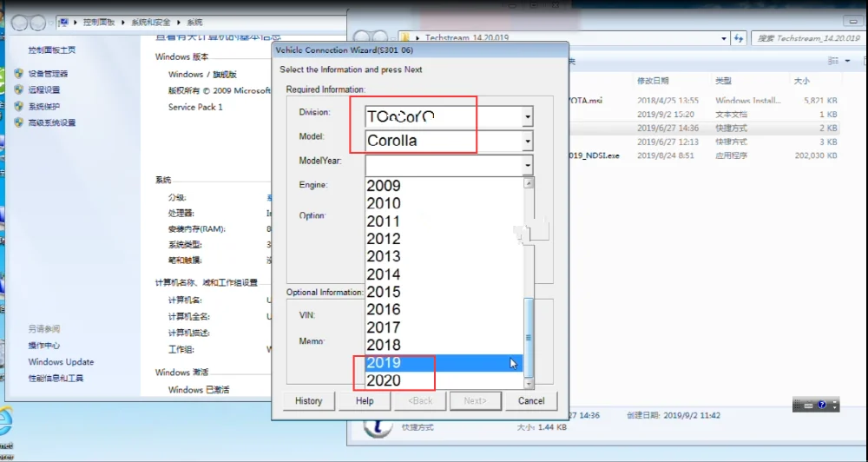Select the NDSI.exe file row

pyautogui.click(x=704, y=155)
